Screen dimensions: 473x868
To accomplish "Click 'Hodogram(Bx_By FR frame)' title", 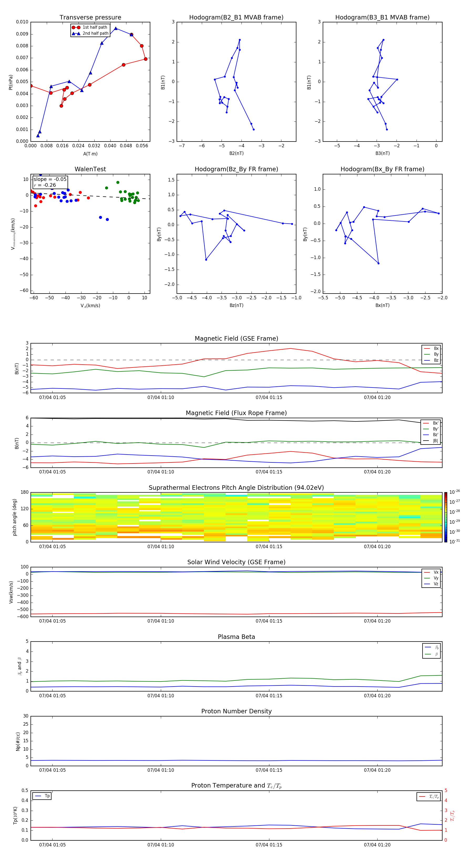I will click(x=382, y=169).
